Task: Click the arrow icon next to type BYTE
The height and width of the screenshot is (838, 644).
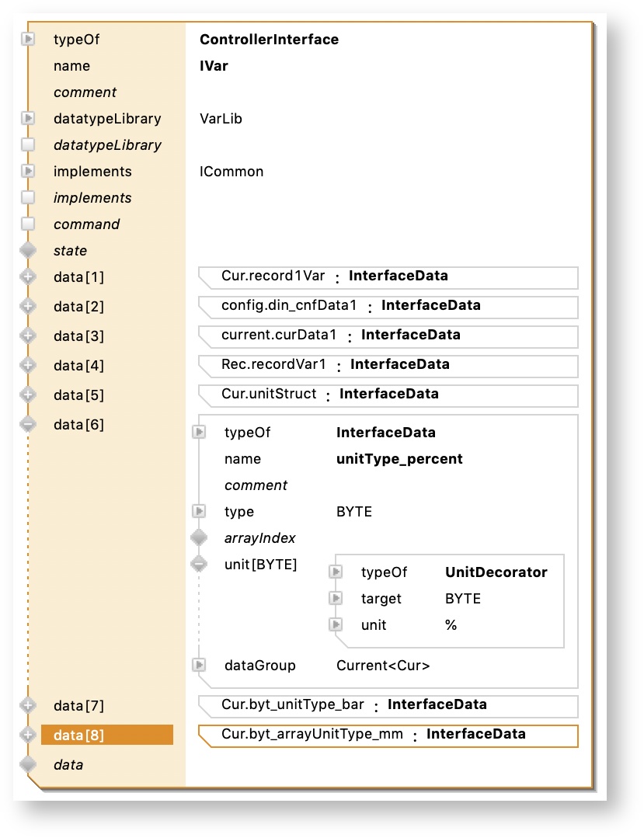Action: (199, 511)
